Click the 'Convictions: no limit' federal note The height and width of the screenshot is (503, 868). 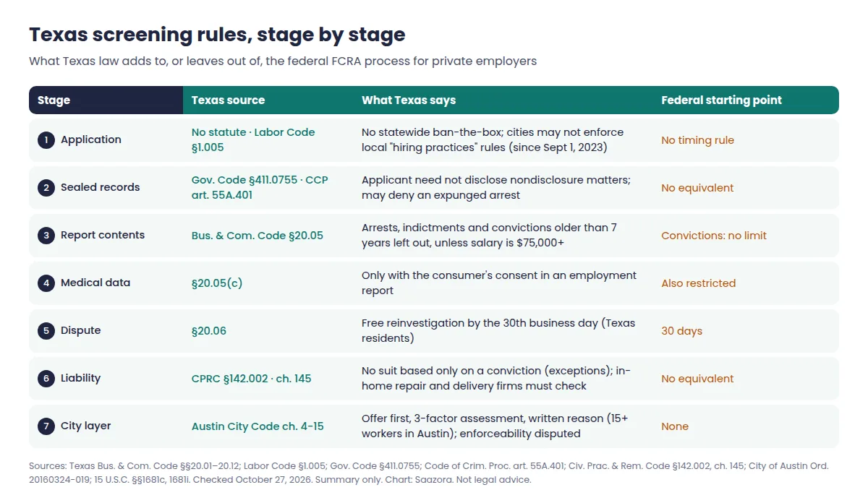tap(714, 236)
